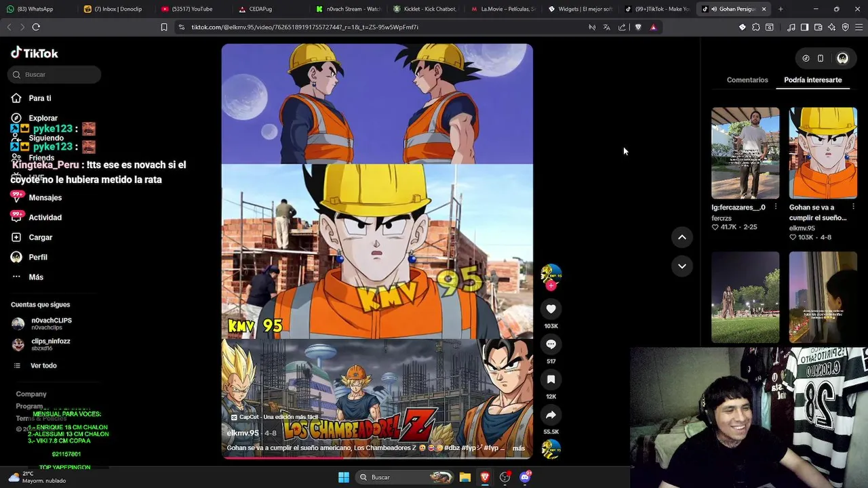Image resolution: width=868 pixels, height=488 pixels.
Task: Open the Leo AI sparkle icon
Action: (831, 27)
